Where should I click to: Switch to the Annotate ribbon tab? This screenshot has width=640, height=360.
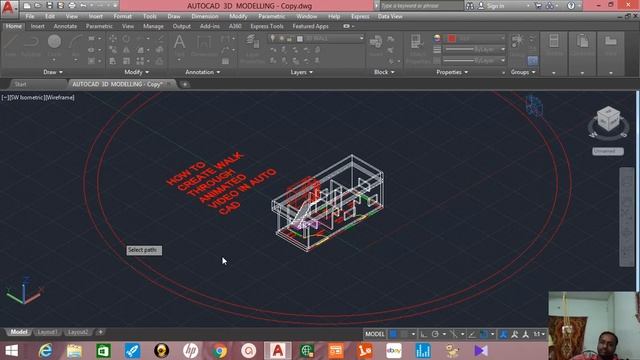tap(65, 26)
